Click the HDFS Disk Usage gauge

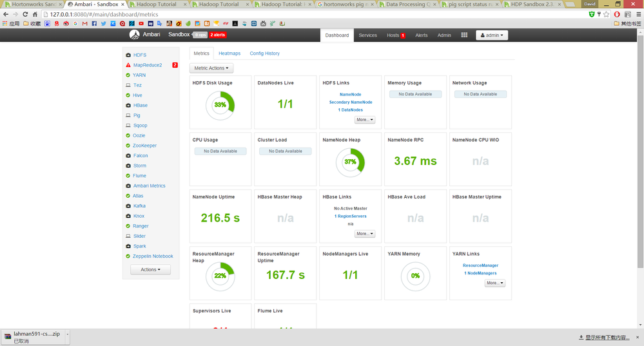tap(220, 105)
